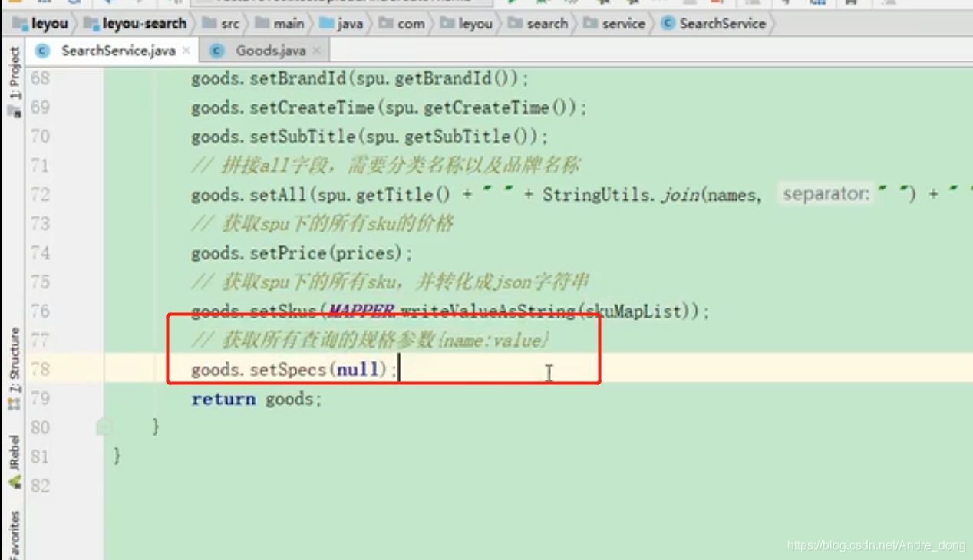Click the comment on line 73 mentioning sku
This screenshot has width=973, height=560.
pos(322,224)
